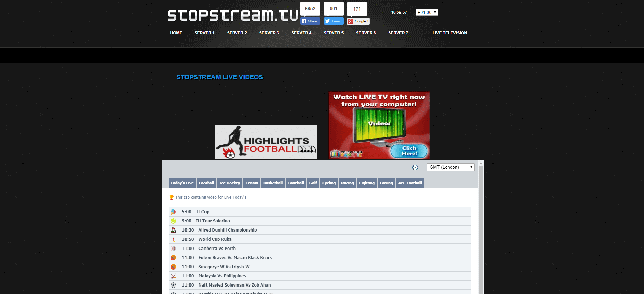Click the tennis ball icon for Itf Tour Solarino
Image resolution: width=644 pixels, height=294 pixels.
point(173,221)
